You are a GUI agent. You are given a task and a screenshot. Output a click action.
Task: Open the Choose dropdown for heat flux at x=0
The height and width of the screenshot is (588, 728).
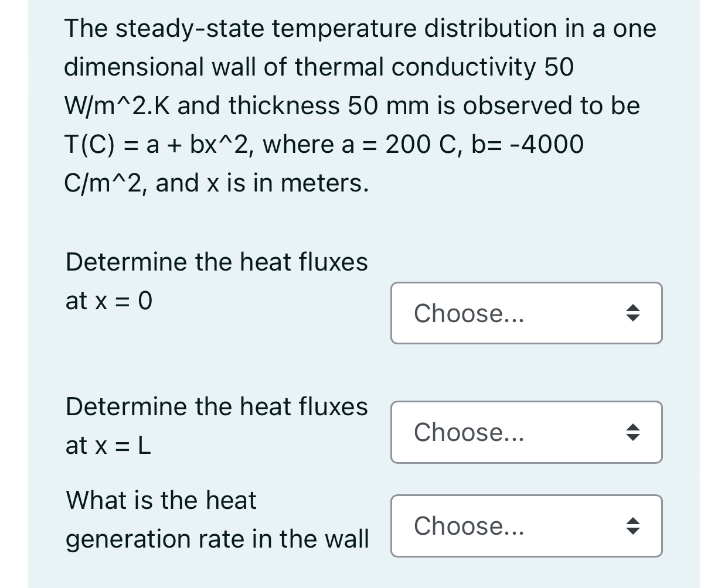(x=526, y=313)
